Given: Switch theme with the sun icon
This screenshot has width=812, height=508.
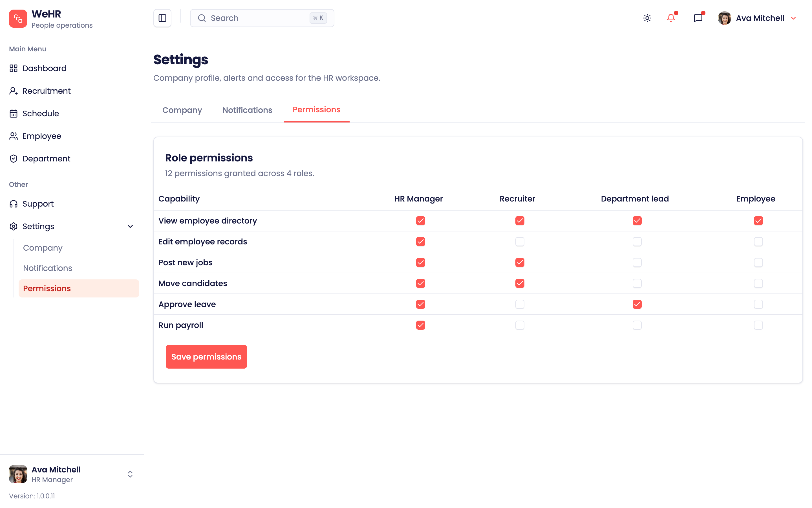Looking at the screenshot, I should [x=647, y=18].
